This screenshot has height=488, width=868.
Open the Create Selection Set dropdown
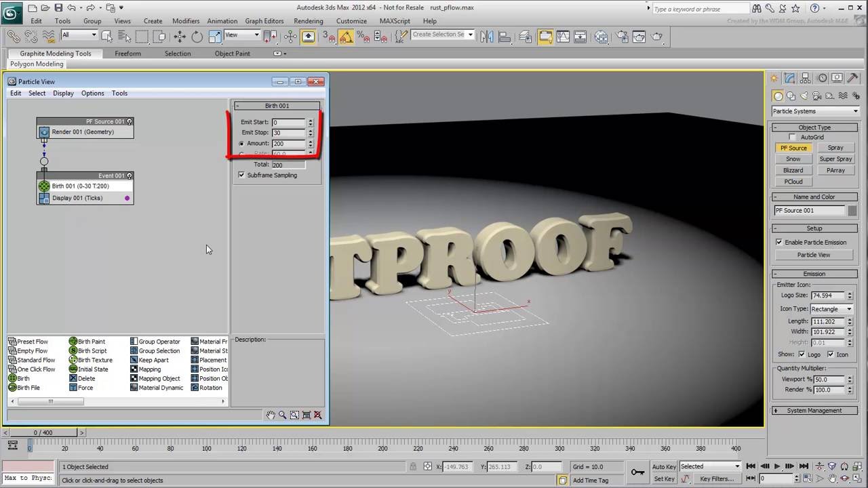click(443, 35)
